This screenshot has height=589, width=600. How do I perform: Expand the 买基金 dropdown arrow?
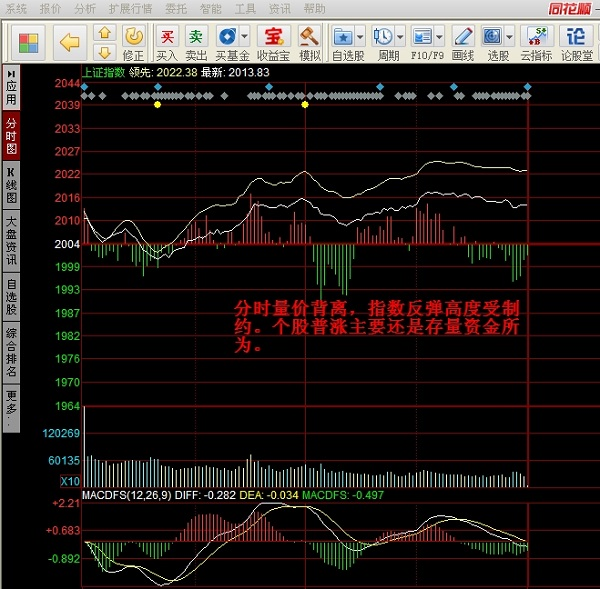pyautogui.click(x=245, y=37)
